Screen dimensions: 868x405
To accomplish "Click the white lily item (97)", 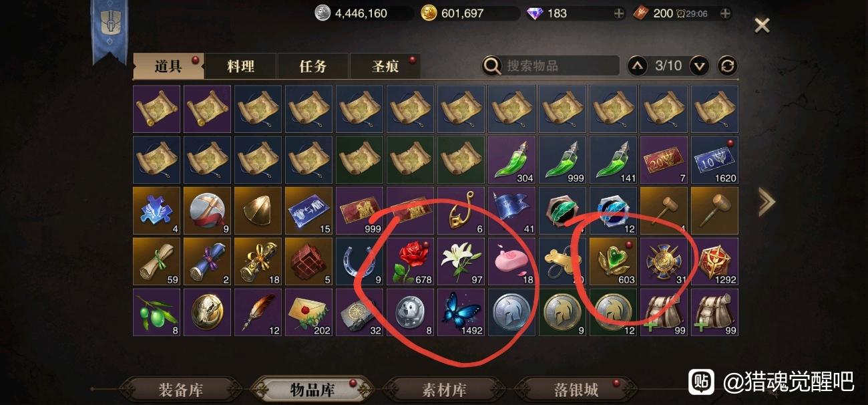I will (461, 261).
